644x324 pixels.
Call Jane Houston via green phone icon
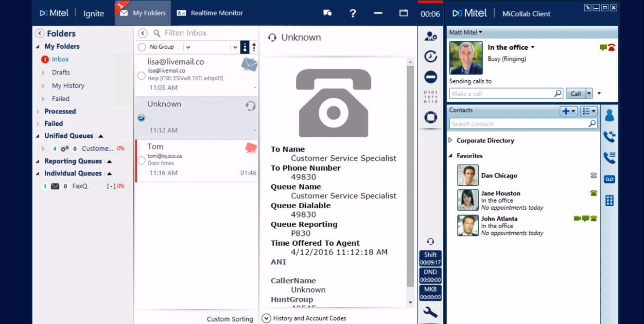point(593,193)
